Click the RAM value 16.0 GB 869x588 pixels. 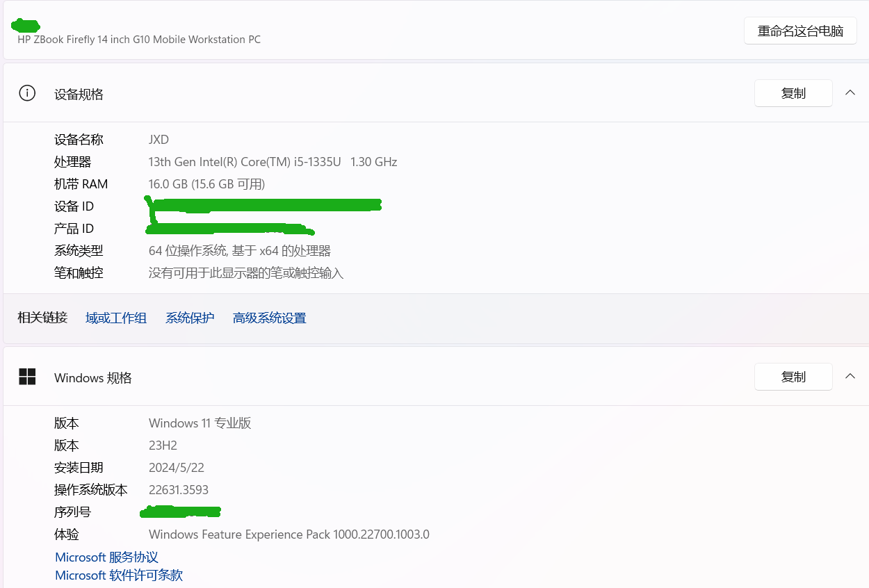(x=206, y=184)
